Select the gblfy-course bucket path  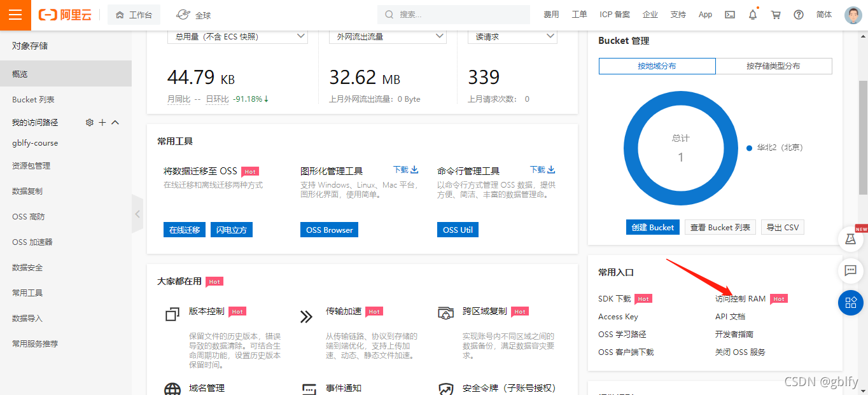point(35,143)
